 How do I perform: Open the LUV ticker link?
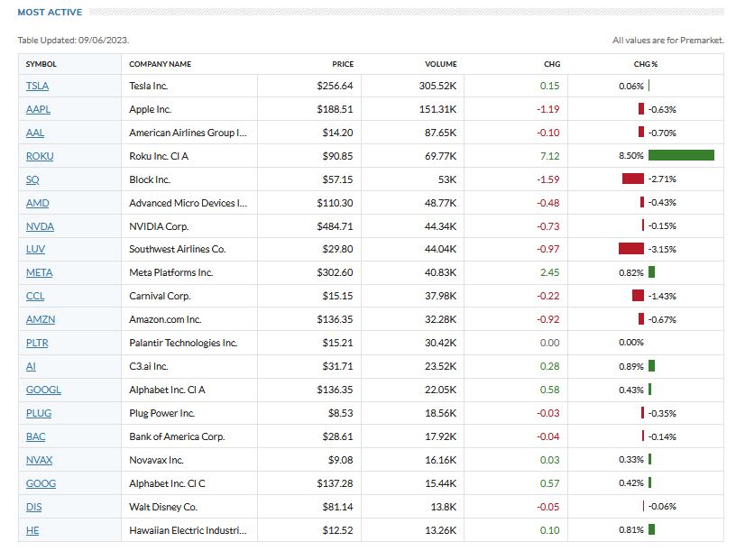35,249
